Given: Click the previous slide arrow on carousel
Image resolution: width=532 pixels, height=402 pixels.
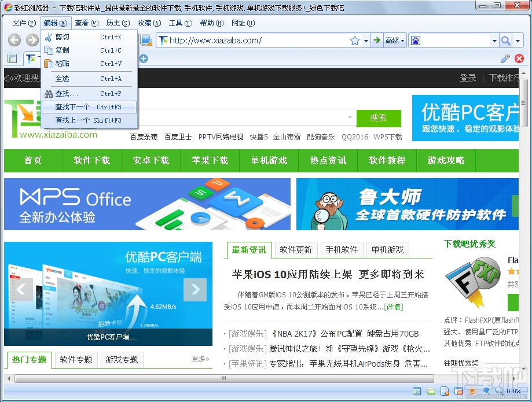Looking at the screenshot, I should point(21,289).
